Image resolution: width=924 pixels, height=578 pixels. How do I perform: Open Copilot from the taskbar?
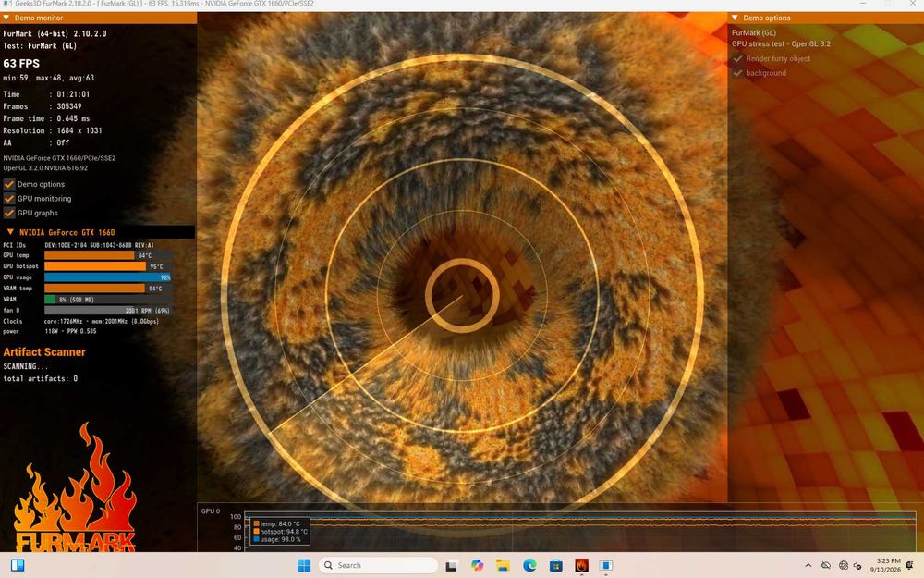click(x=478, y=565)
